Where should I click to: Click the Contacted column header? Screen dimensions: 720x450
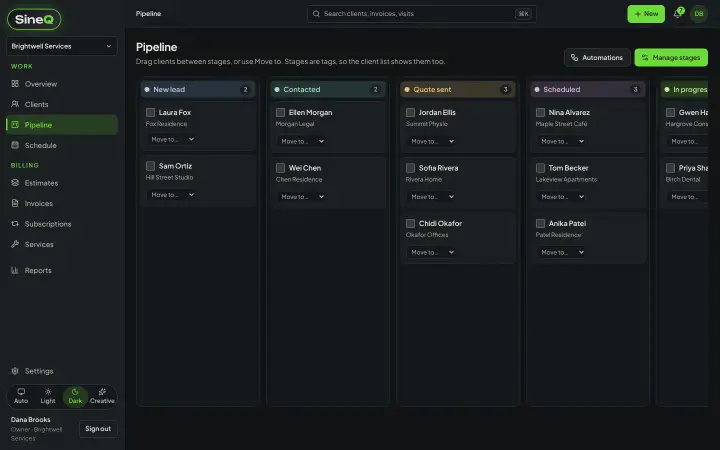[x=328, y=90]
